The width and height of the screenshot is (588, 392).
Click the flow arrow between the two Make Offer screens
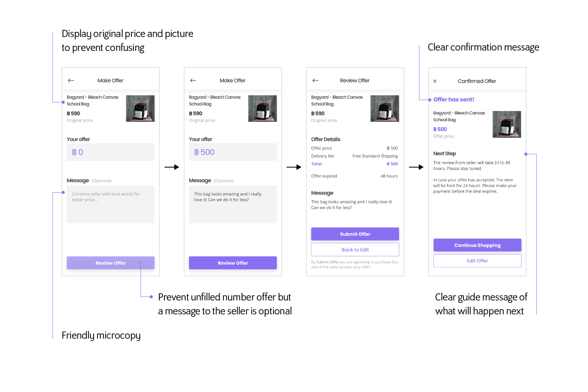tap(172, 167)
